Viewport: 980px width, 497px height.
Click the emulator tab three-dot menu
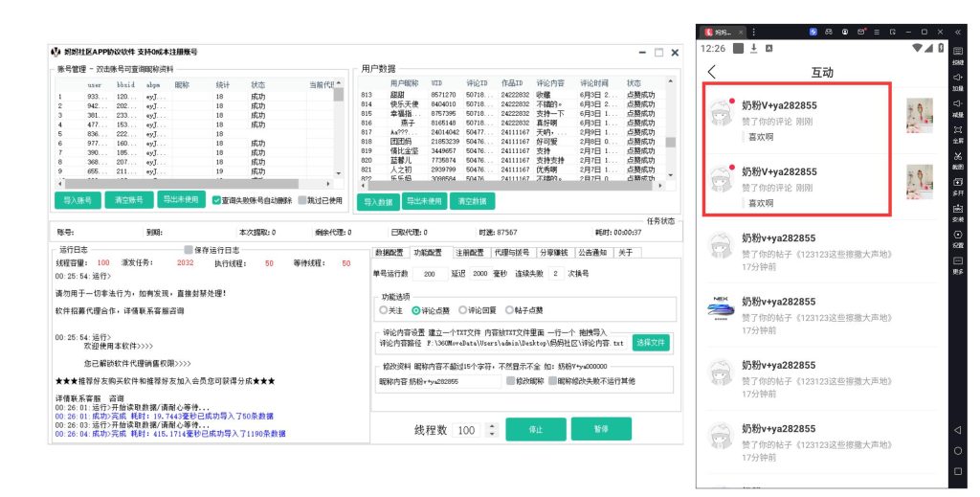[753, 32]
